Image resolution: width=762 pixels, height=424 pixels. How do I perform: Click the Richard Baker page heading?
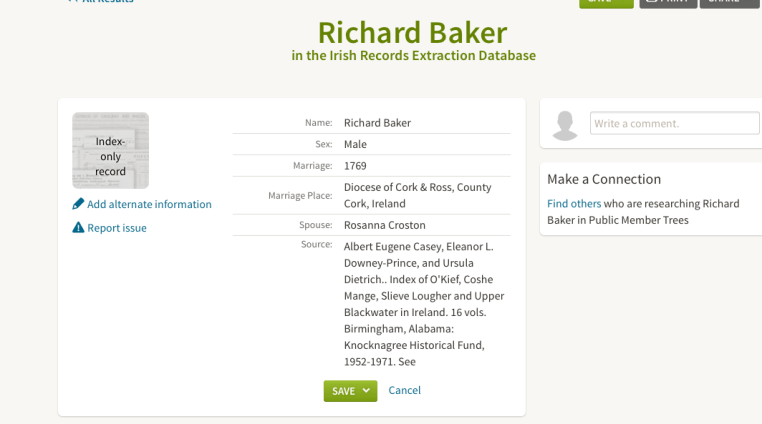412,31
